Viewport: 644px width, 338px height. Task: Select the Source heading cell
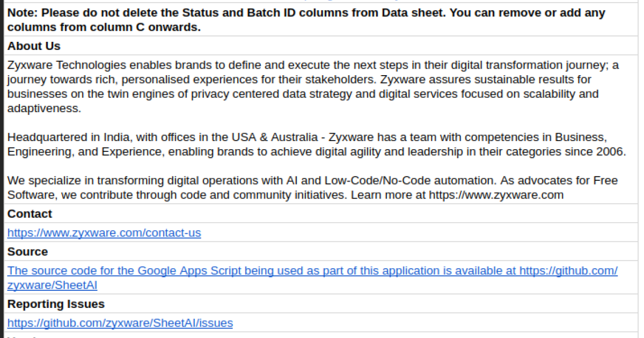coord(27,252)
